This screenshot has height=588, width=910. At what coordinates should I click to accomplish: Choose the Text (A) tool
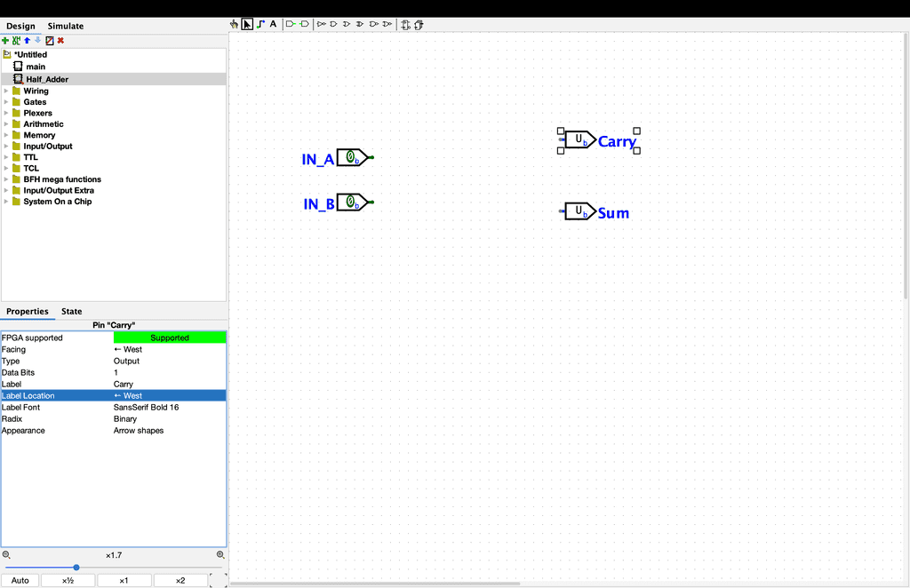[273, 25]
